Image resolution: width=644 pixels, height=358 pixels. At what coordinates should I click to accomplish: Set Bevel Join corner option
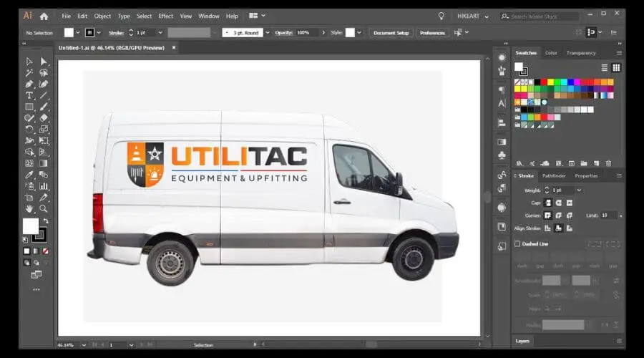tap(570, 216)
